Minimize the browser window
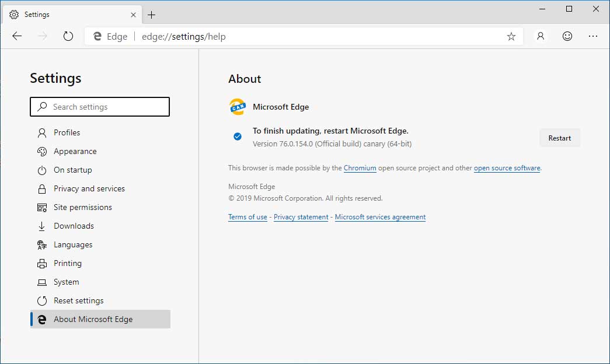The height and width of the screenshot is (364, 610). click(542, 9)
